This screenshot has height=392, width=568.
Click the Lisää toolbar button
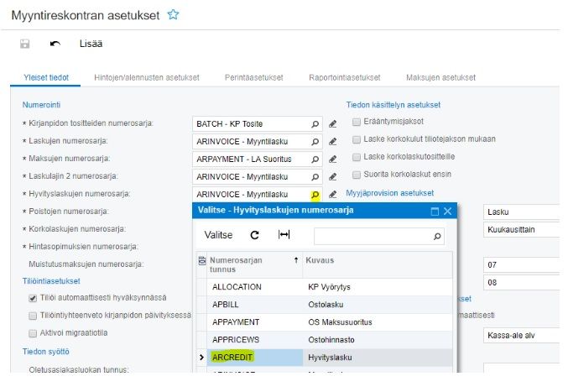[x=91, y=44]
